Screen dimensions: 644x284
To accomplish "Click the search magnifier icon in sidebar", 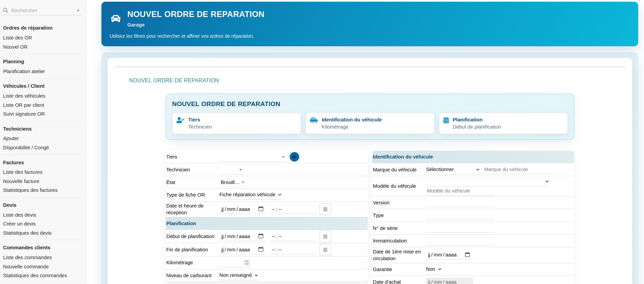I will [6, 11].
